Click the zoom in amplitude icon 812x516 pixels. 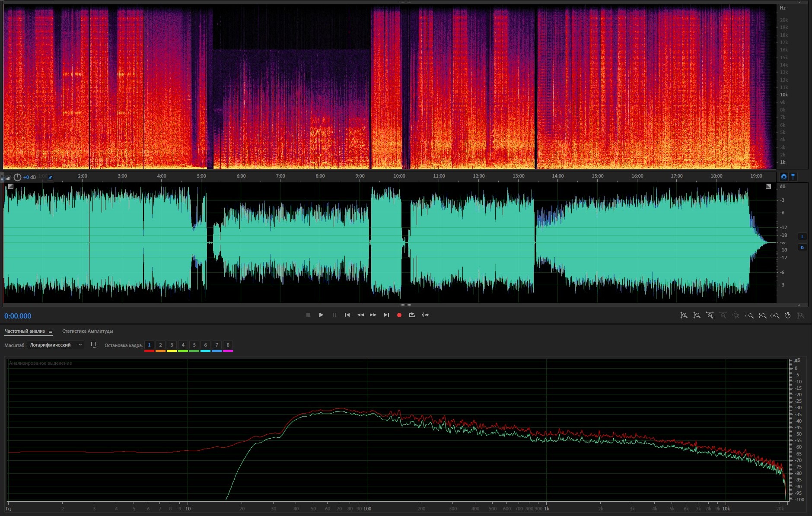pyautogui.click(x=684, y=315)
